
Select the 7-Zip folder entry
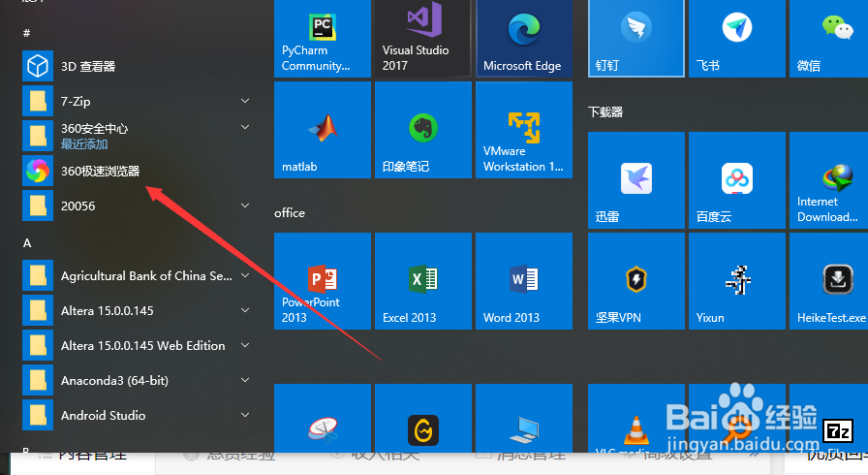[139, 102]
